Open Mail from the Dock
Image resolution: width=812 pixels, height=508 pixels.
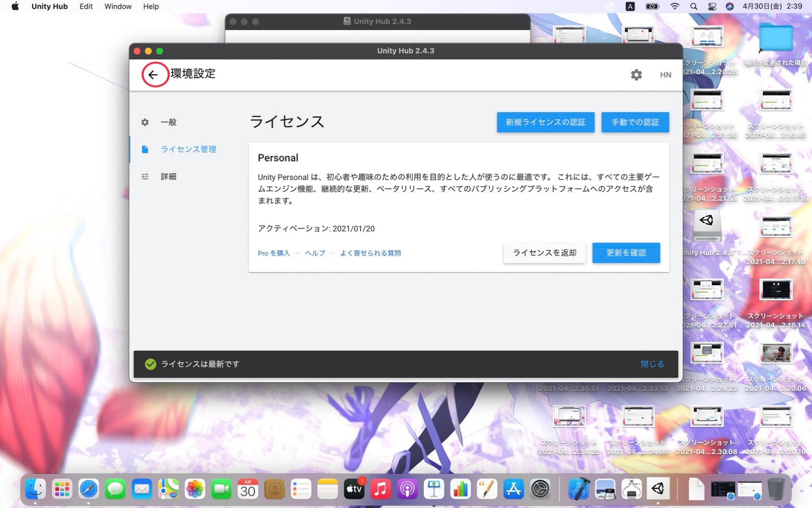(142, 489)
